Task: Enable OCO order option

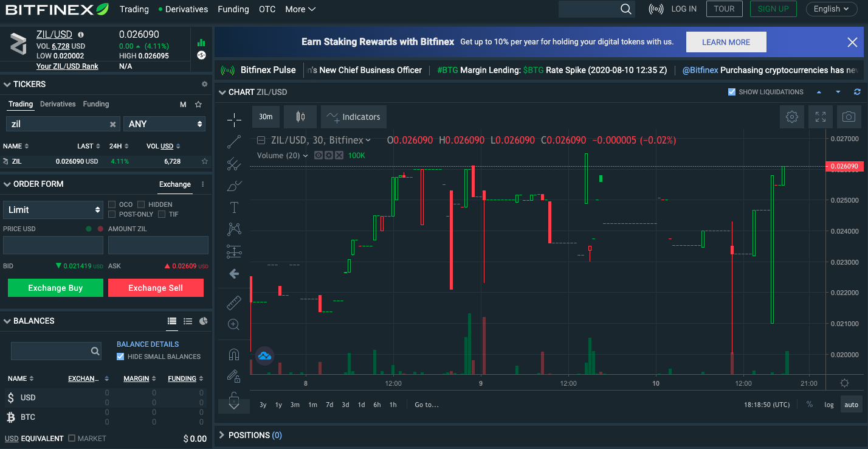Action: pyautogui.click(x=112, y=204)
